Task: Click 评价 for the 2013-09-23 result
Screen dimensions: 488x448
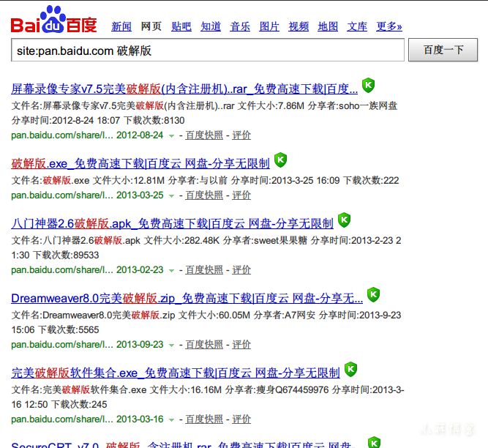Action: click(x=241, y=345)
